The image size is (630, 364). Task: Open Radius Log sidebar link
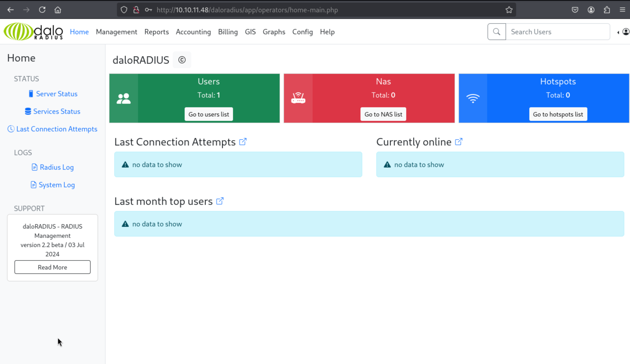56,167
